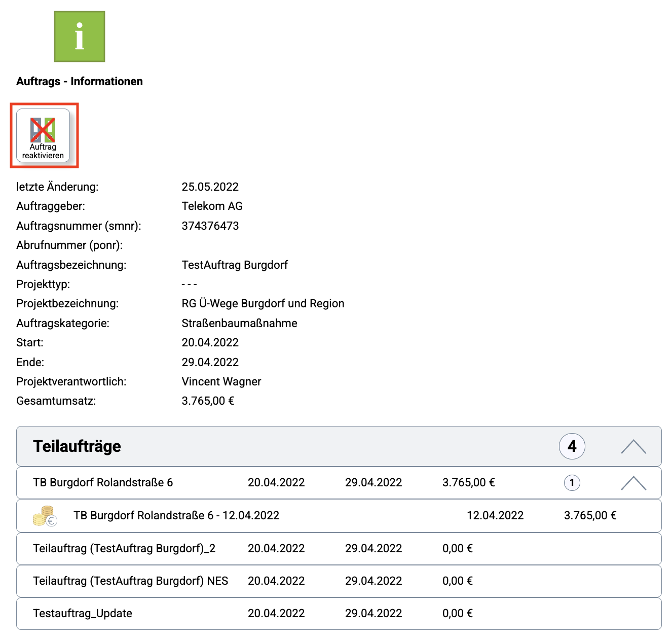Click the Auftrag reaktivieren button
Viewport: 672px width, 640px height.
tap(43, 135)
